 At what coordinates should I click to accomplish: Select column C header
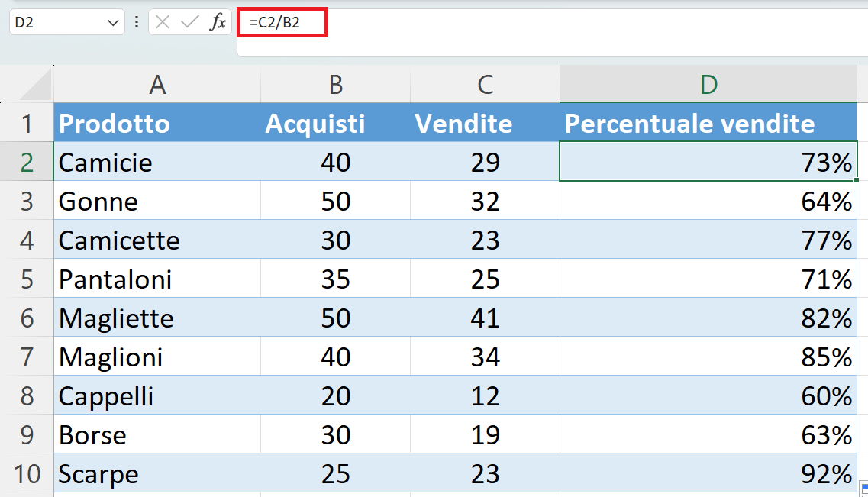pos(485,84)
